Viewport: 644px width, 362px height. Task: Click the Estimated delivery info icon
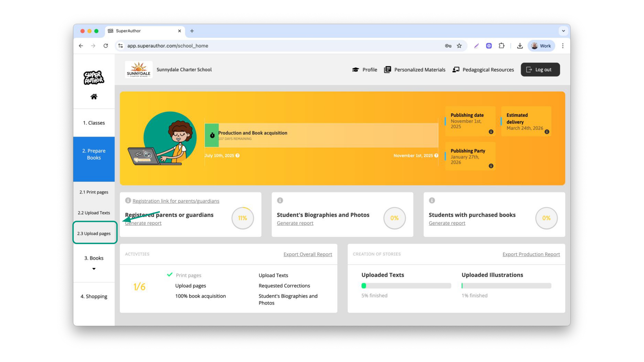click(547, 132)
